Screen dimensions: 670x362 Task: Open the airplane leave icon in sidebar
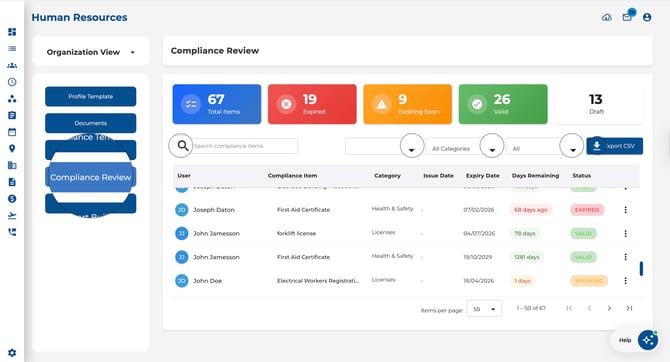[x=12, y=215]
